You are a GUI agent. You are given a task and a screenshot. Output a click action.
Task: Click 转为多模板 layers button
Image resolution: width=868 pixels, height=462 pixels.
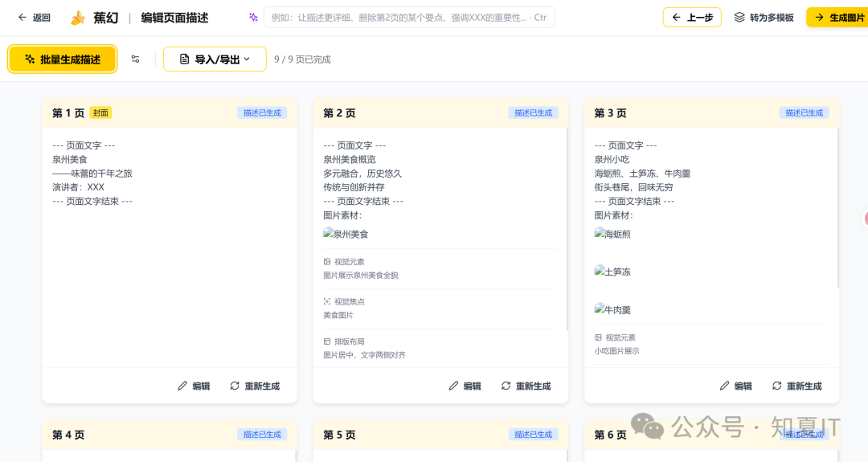764,18
